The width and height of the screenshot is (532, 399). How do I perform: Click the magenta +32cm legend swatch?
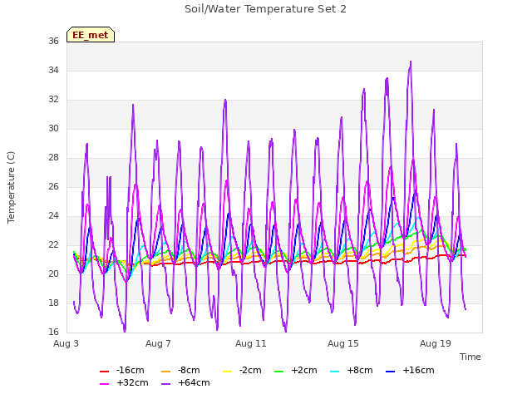pos(104,384)
